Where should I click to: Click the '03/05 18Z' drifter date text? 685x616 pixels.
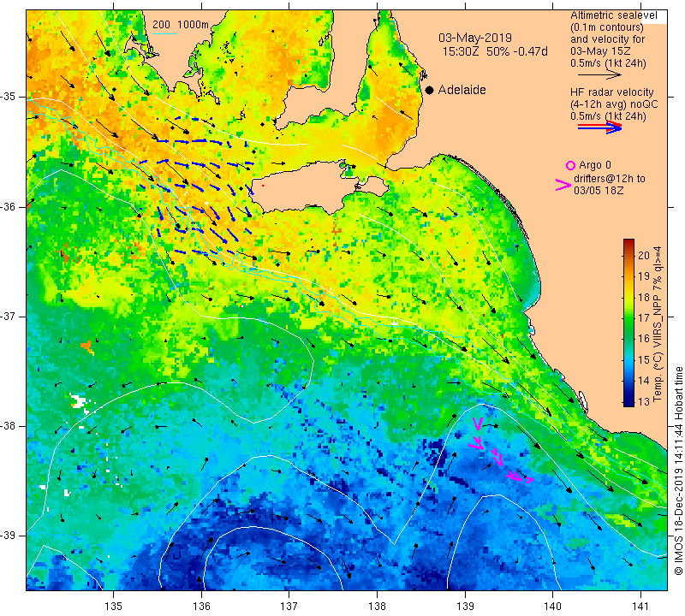point(599,191)
